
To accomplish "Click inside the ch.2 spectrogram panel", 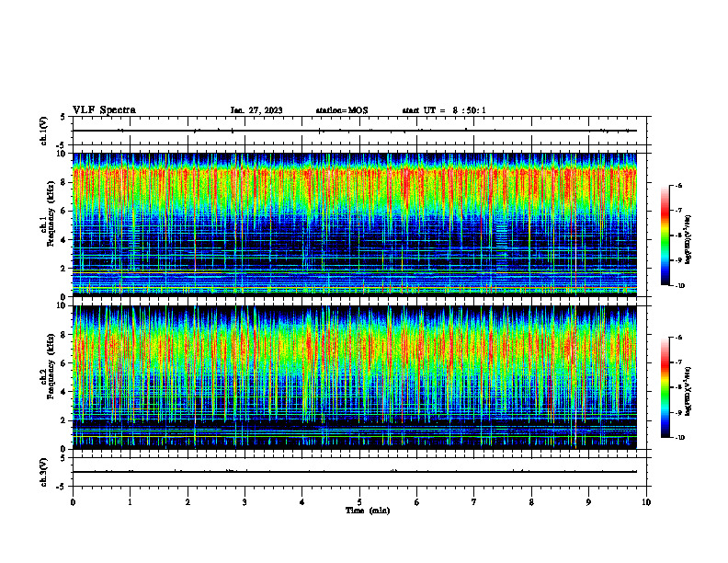I will (354, 377).
